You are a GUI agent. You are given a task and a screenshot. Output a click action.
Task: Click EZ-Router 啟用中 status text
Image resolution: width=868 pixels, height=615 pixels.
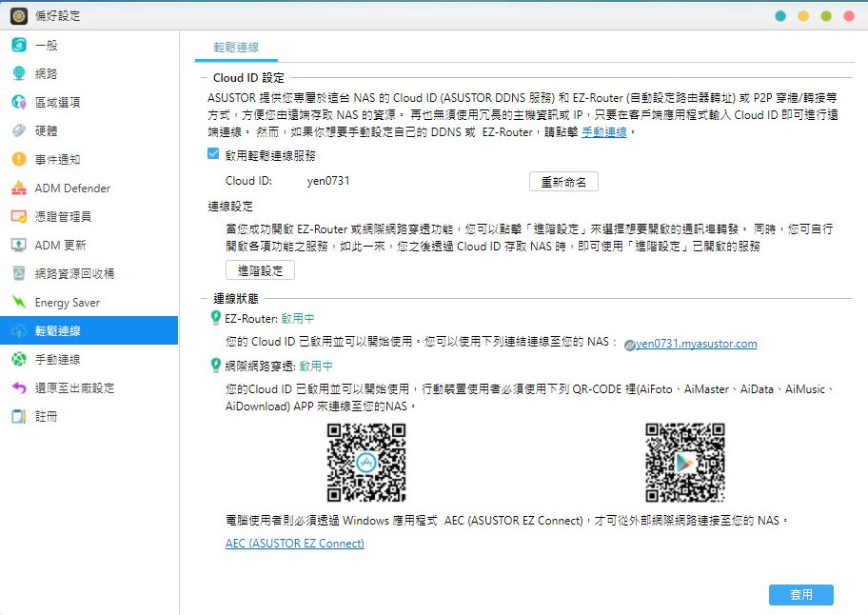[x=297, y=318]
